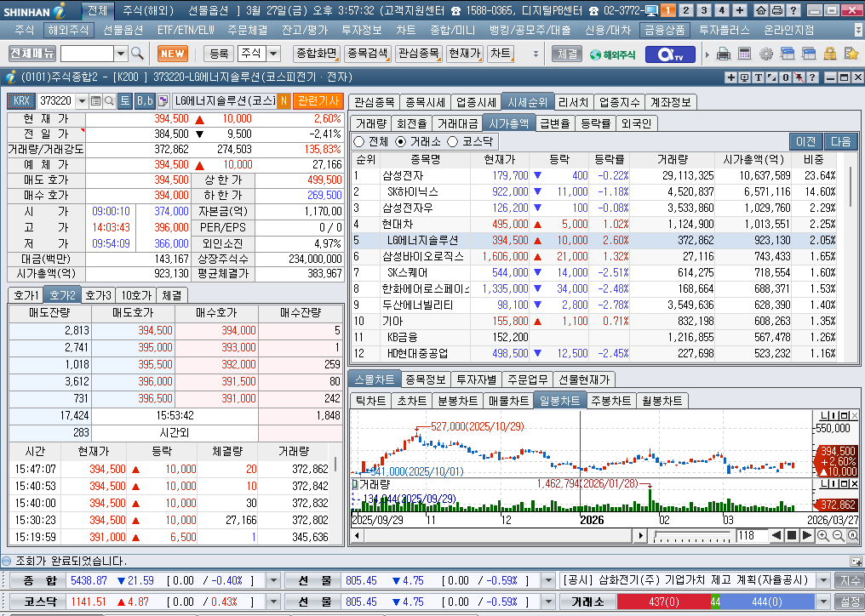Click the 등록 button
The width and height of the screenshot is (865, 616).
click(x=219, y=54)
